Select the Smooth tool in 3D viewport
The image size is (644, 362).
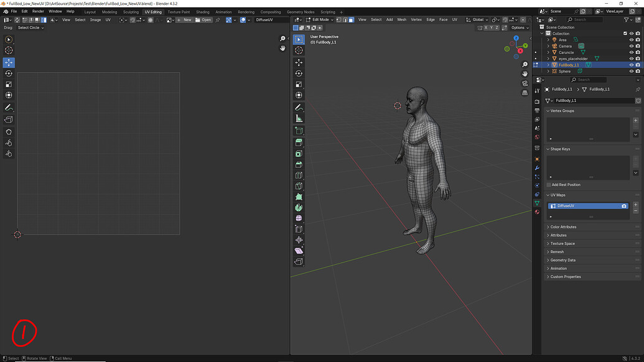pyautogui.click(x=299, y=218)
